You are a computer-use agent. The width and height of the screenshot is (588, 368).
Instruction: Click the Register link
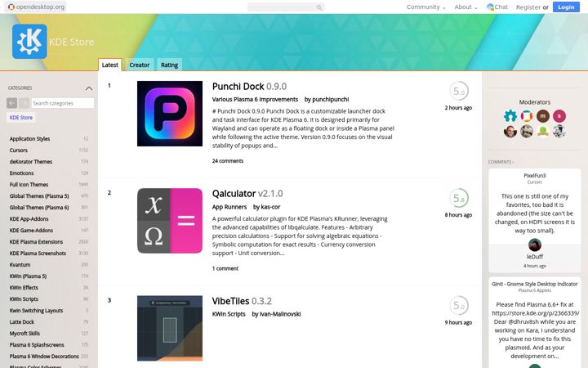coord(528,7)
